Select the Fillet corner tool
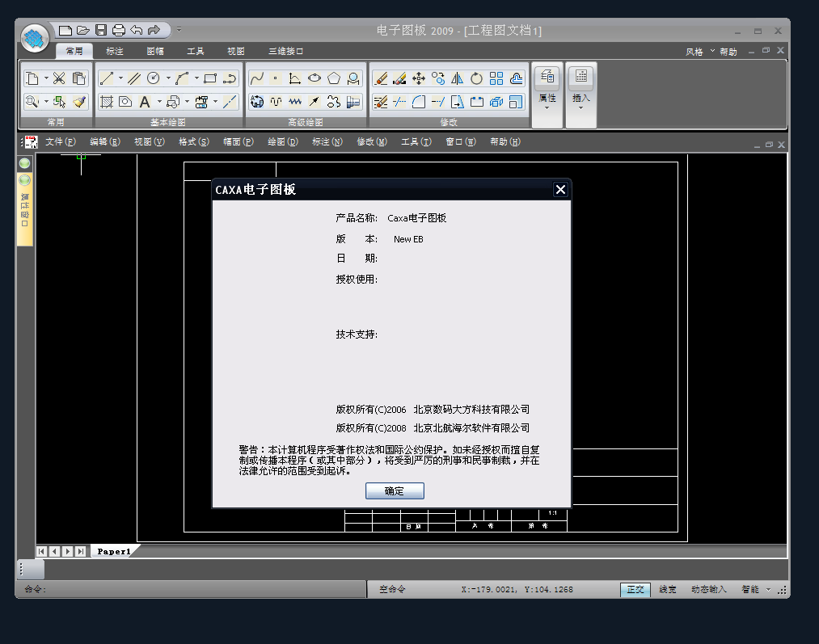This screenshot has height=644, width=819. coord(418,102)
